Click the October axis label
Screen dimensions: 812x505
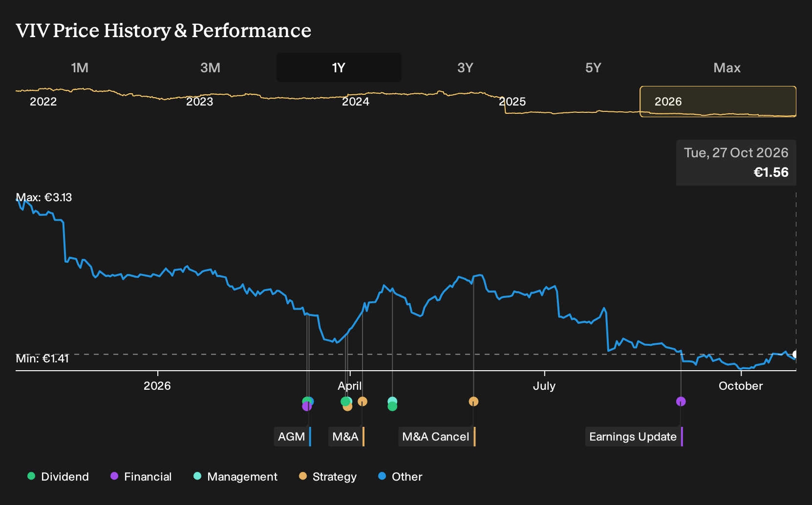click(741, 386)
